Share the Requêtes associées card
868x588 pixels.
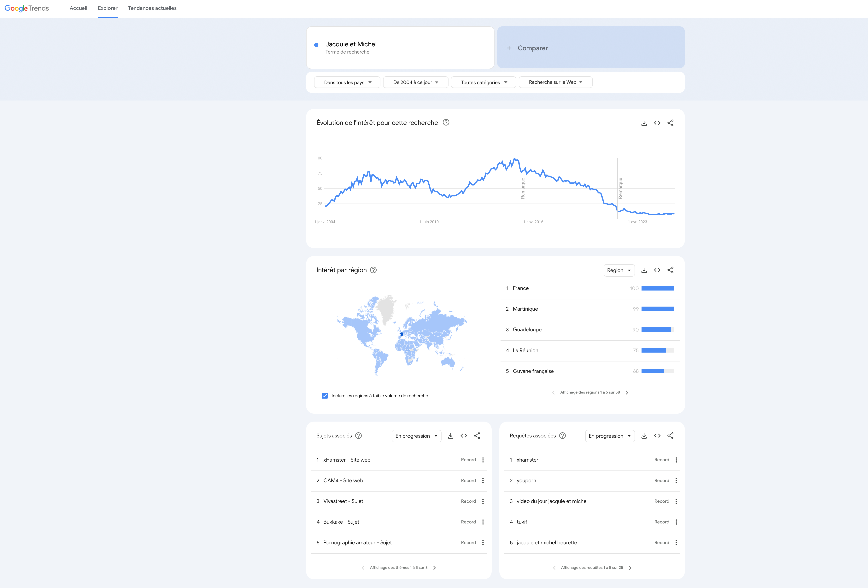pyautogui.click(x=670, y=436)
